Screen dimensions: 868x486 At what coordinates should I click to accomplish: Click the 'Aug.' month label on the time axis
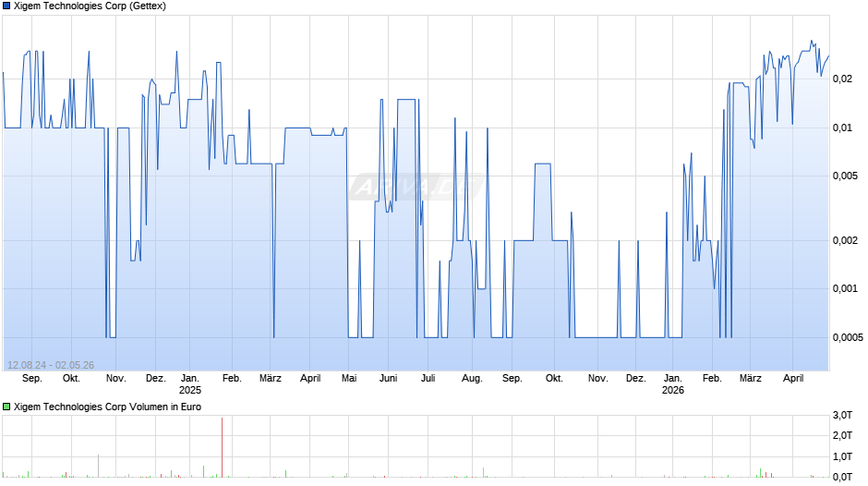[x=472, y=379]
